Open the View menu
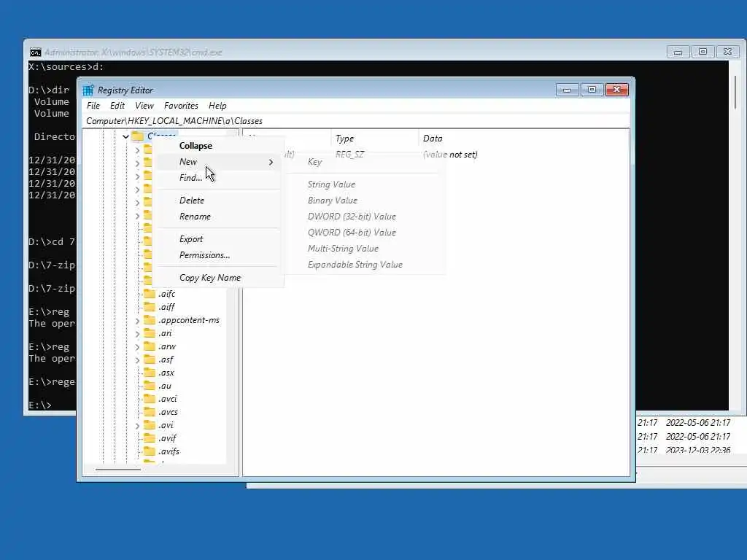Viewport: 747px width, 560px height. point(144,106)
